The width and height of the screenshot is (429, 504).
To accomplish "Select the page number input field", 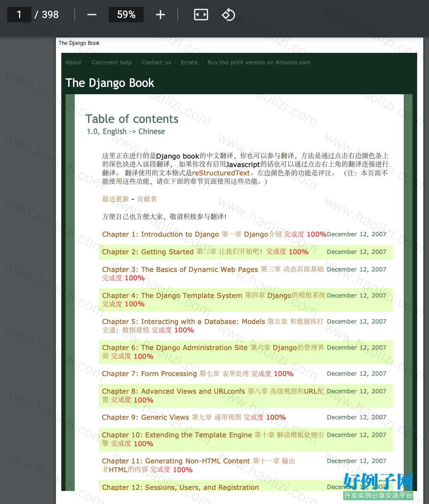I will tap(19, 15).
